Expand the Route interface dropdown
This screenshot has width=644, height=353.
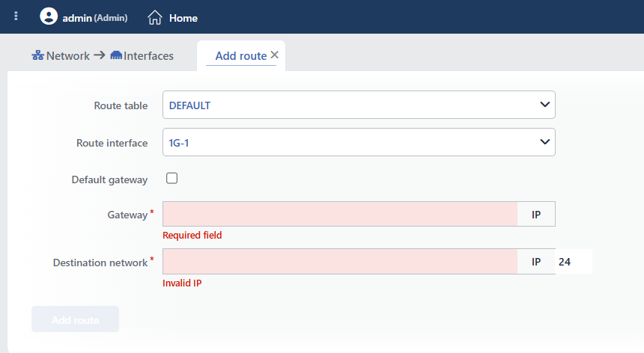tap(359, 142)
